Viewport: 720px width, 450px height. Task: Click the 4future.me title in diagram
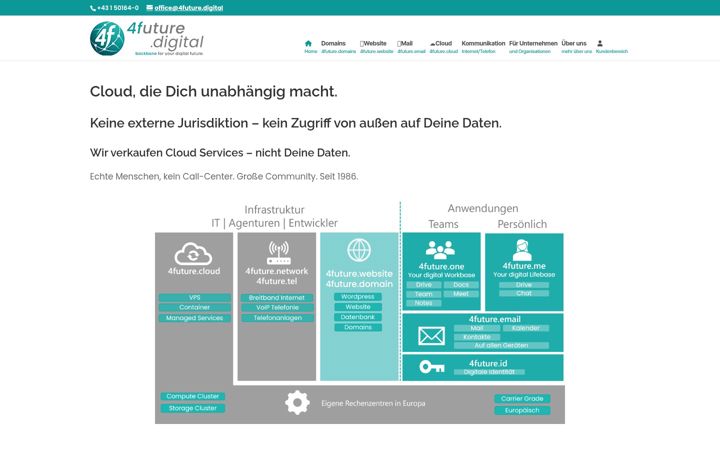[x=524, y=266]
